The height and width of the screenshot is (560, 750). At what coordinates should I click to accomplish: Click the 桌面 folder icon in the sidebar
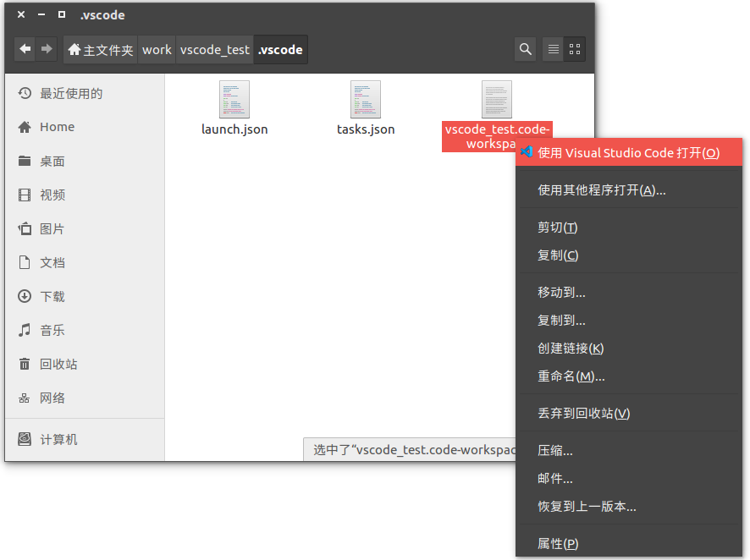[x=25, y=161]
